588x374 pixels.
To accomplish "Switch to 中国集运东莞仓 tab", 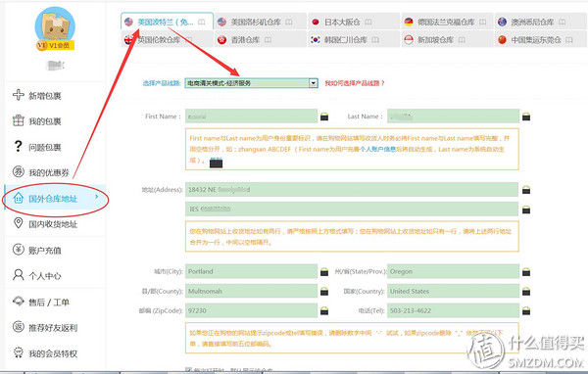I will [x=541, y=39].
